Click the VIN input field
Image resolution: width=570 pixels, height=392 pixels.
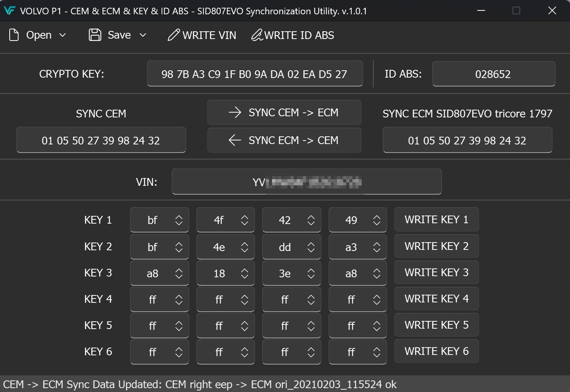(306, 182)
